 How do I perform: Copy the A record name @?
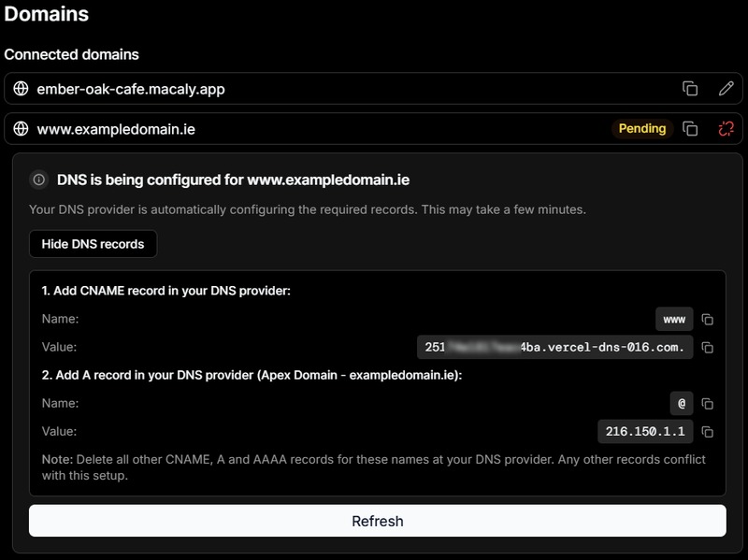click(x=708, y=404)
